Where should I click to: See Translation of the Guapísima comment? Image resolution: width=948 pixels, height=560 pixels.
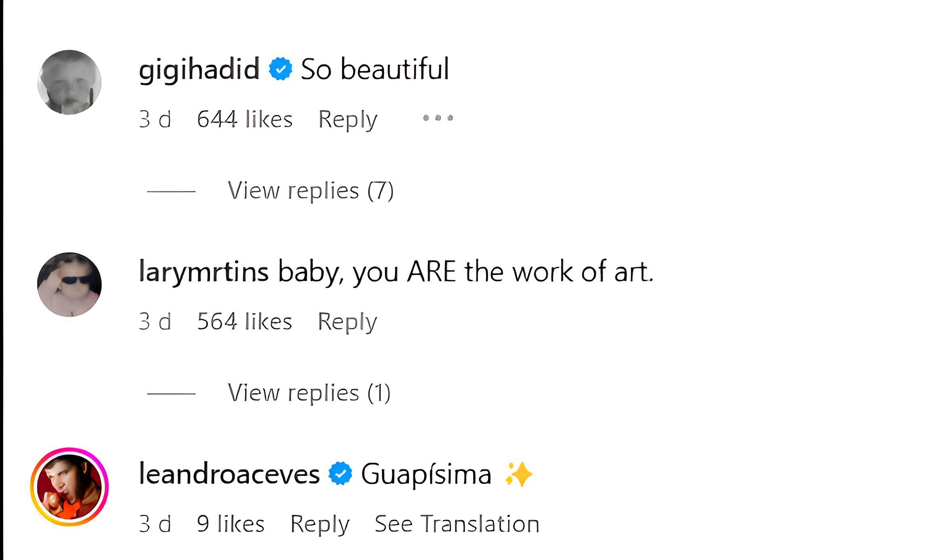click(457, 524)
